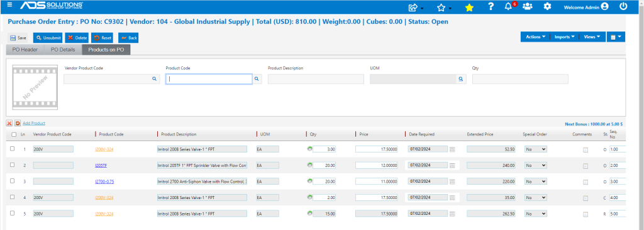Open Special Order dropdown on line 4
The height and width of the screenshot is (230, 644).
[536, 197]
